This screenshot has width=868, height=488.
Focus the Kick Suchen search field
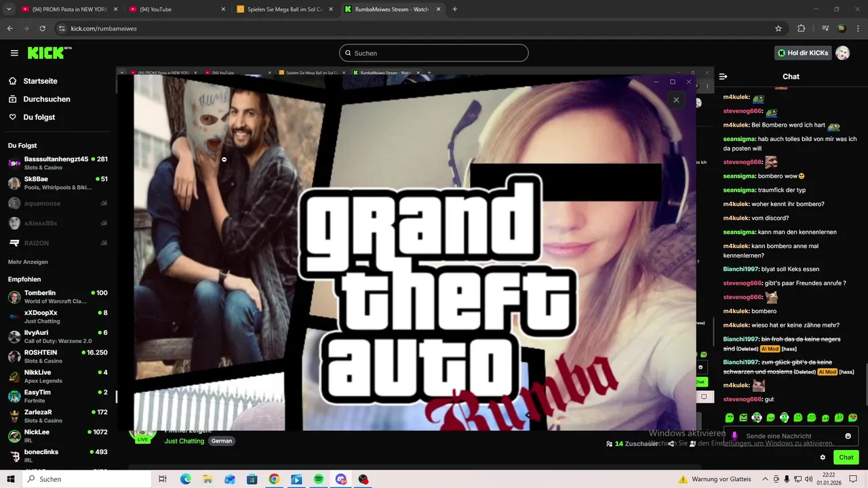[x=434, y=53]
